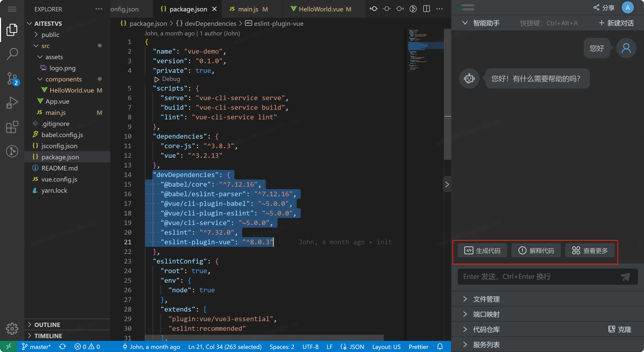This screenshot has width=644, height=352.
Task: Expand the 文件管理 section
Action: point(486,299)
